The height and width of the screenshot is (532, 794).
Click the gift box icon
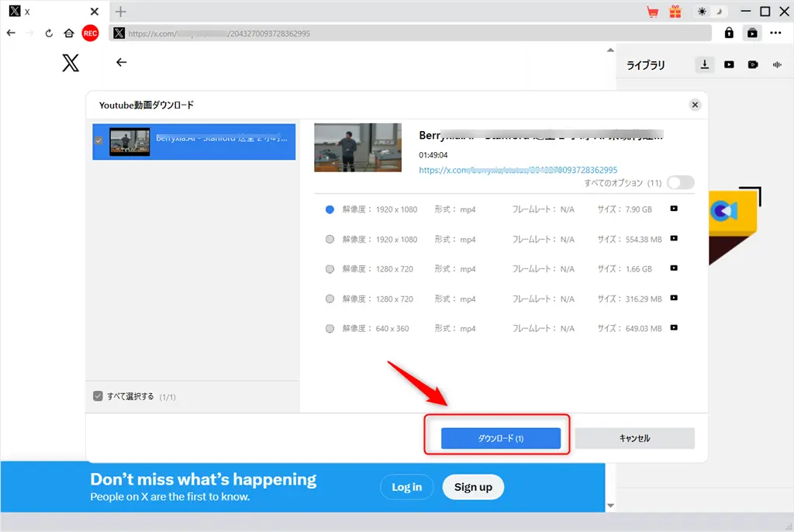[x=675, y=12]
